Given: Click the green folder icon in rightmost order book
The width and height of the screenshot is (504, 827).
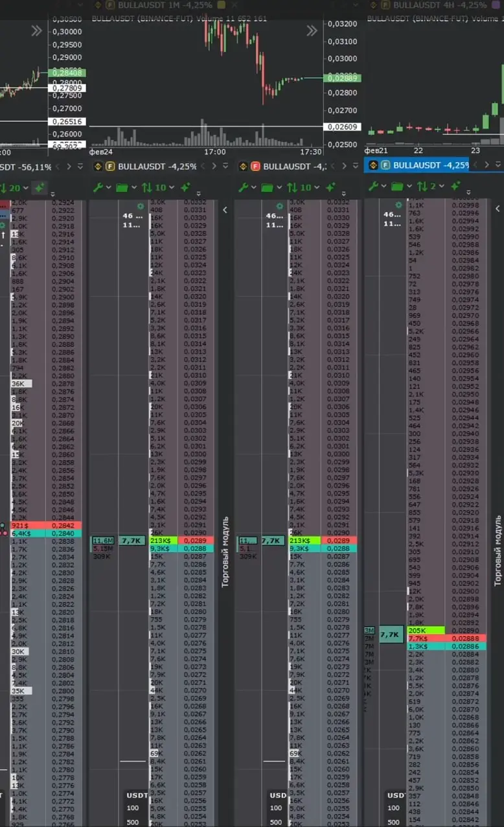Looking at the screenshot, I should [395, 187].
